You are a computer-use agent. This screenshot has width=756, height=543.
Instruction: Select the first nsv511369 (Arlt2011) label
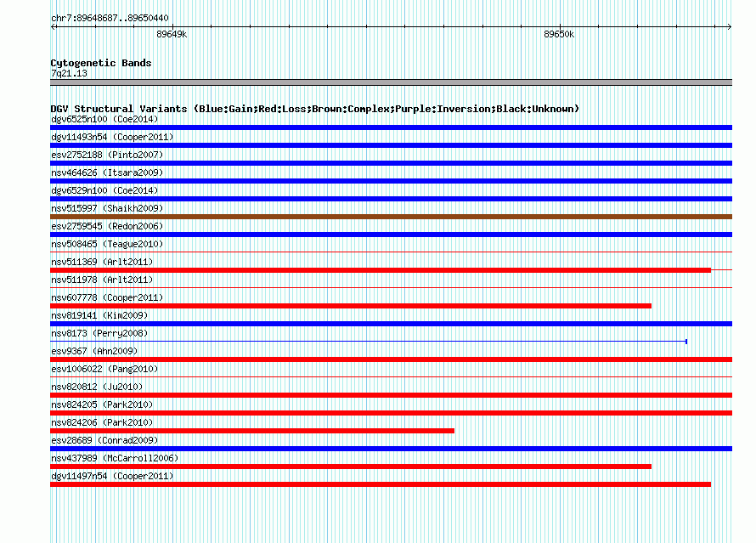click(102, 262)
